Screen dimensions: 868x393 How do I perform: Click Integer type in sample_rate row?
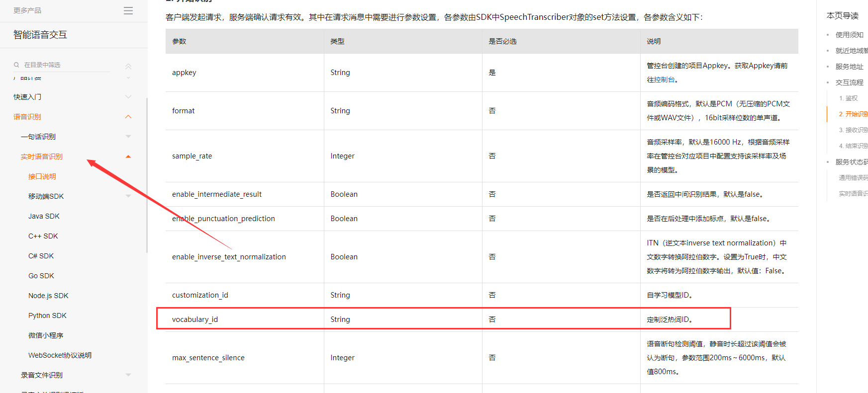342,156
